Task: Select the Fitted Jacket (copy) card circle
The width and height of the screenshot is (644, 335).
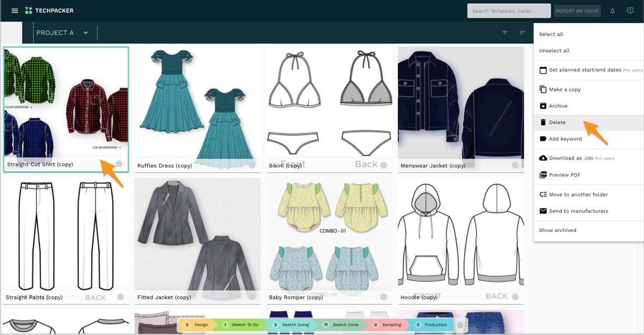Action: 252,297
